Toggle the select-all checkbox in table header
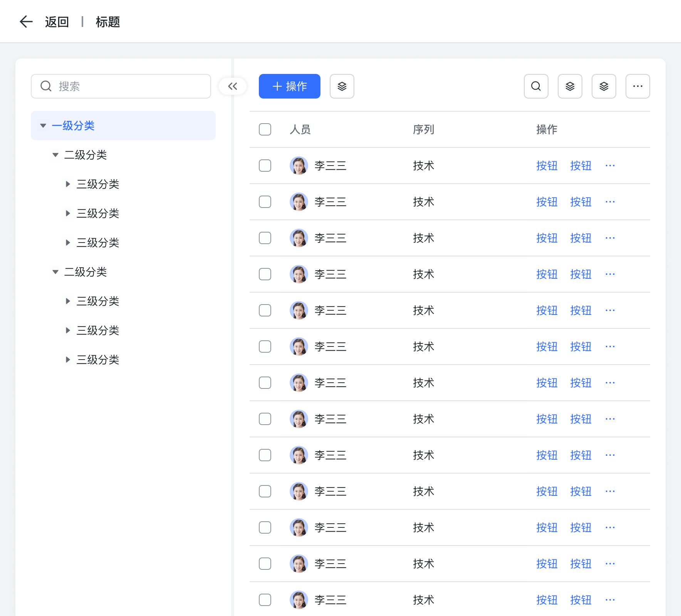This screenshot has width=681, height=616. point(265,129)
